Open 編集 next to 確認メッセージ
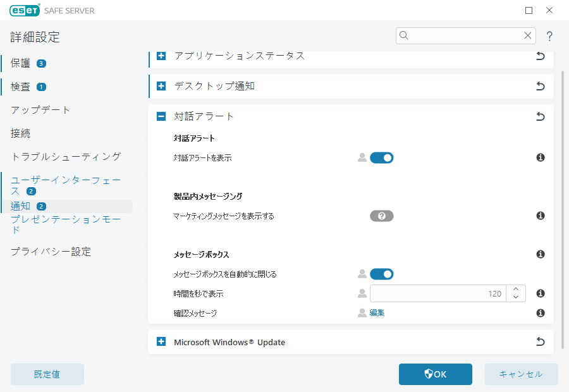 click(x=376, y=312)
